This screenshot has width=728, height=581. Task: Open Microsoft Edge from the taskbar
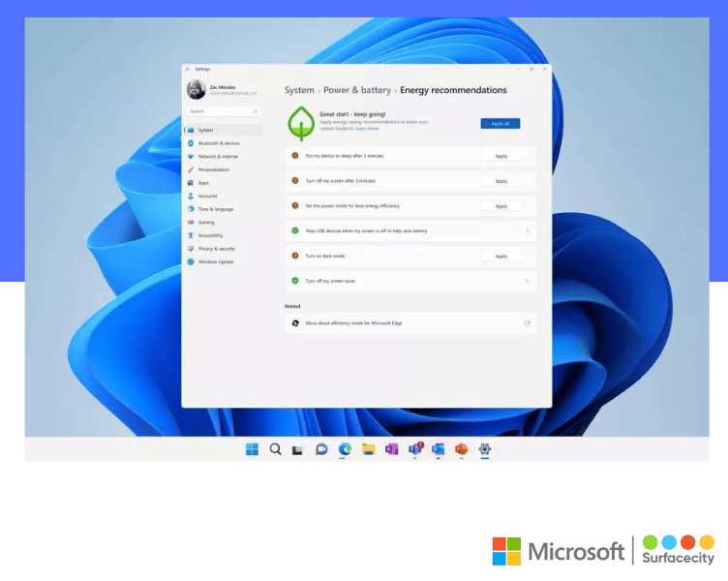coord(346,449)
